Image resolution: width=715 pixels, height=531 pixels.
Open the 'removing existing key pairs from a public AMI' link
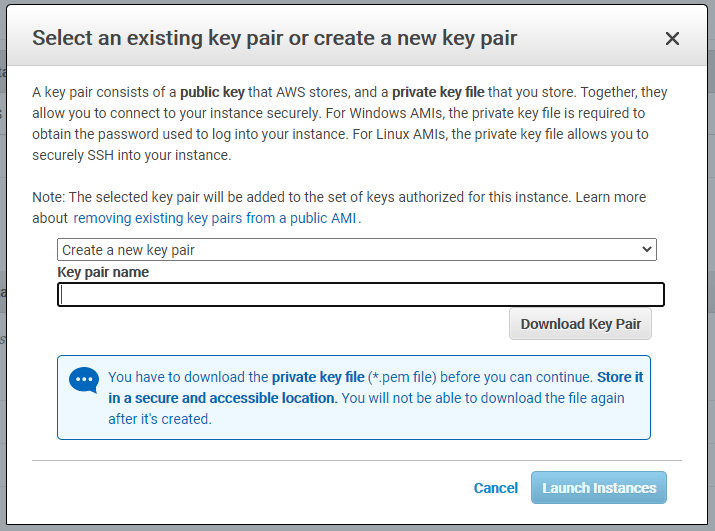[215, 218]
